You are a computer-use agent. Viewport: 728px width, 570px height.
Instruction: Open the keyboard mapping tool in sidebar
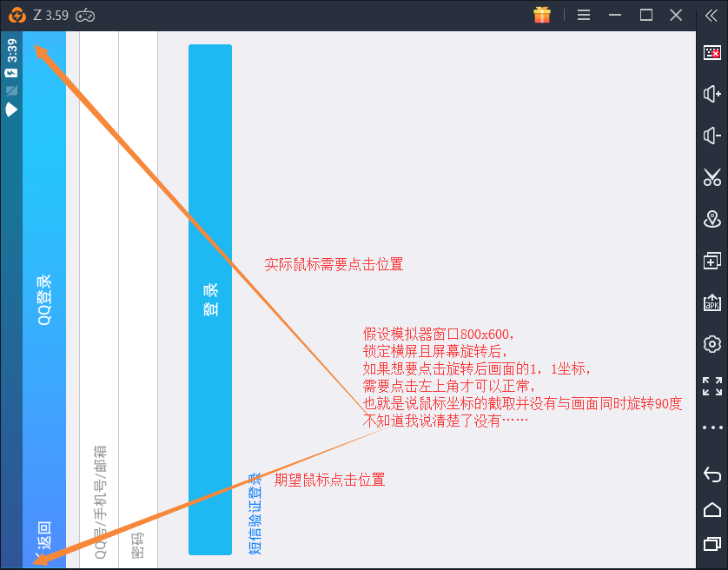click(x=712, y=53)
